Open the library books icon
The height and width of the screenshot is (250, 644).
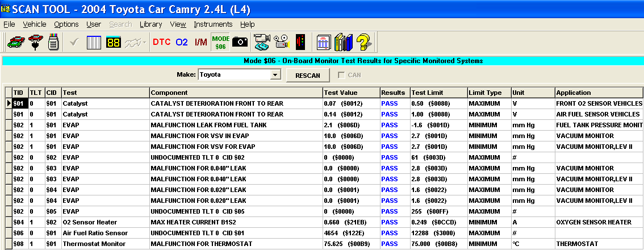(343, 42)
